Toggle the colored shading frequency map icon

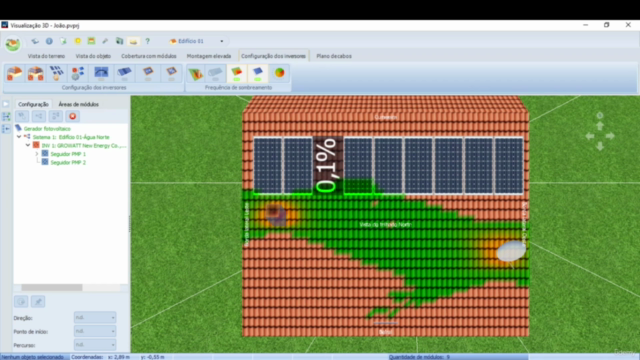[x=237, y=73]
